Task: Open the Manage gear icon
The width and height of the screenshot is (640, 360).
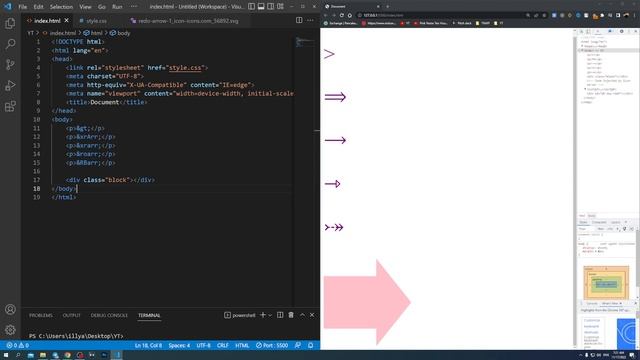Action: pyautogui.click(x=10, y=330)
